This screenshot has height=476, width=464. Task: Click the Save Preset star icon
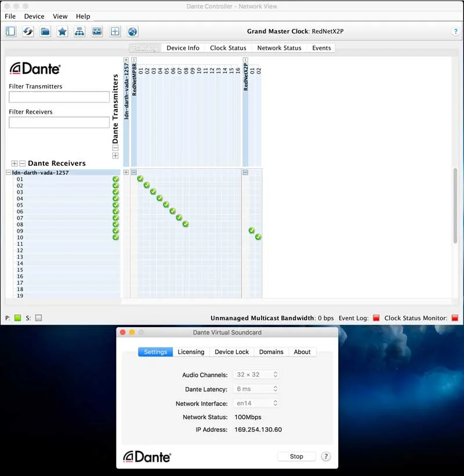click(62, 31)
